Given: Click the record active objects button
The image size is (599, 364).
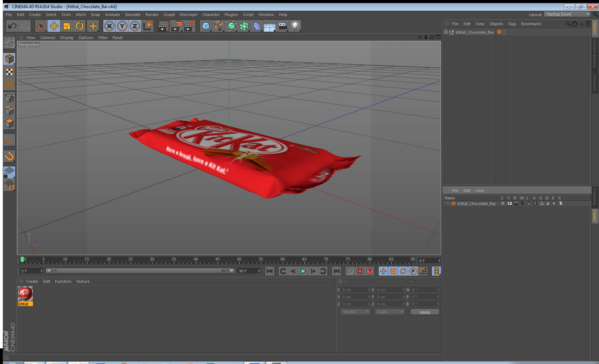Looking at the screenshot, I should click(x=350, y=271).
